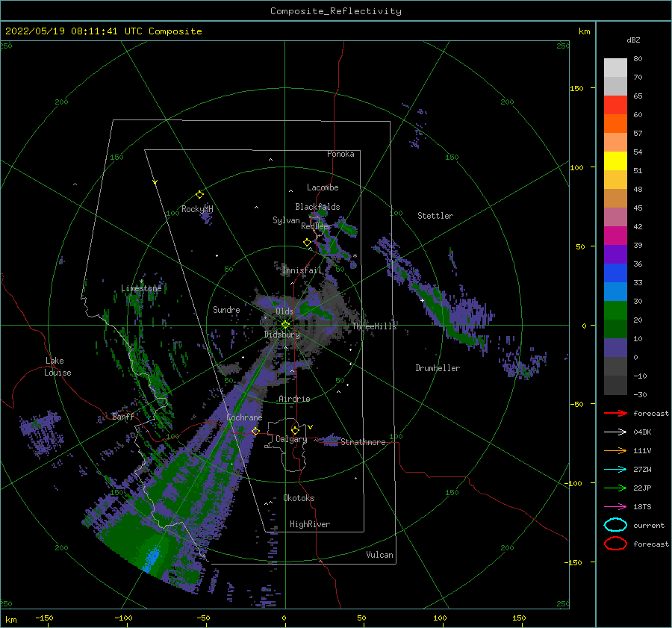Click the Sundre label
The width and height of the screenshot is (672, 628).
pos(226,309)
